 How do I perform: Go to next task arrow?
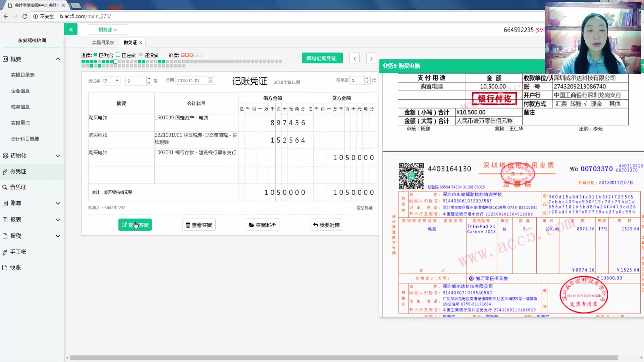(x=371, y=58)
